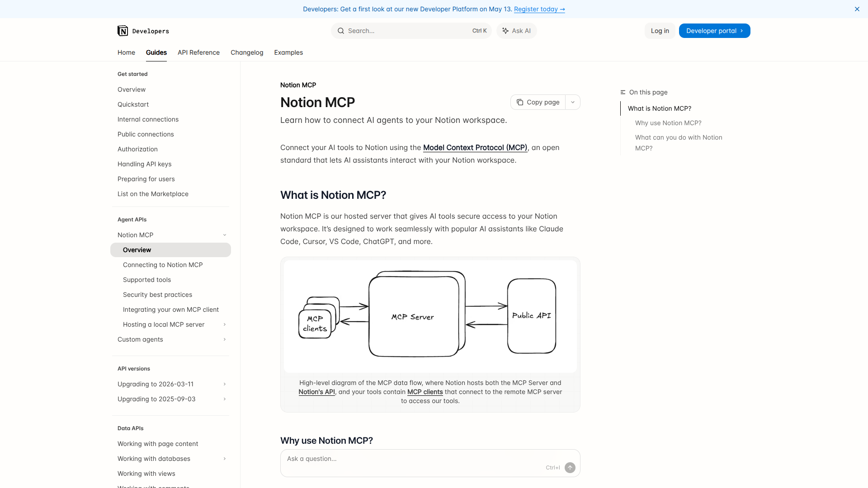Open Integrating your own MCP client

(171, 310)
